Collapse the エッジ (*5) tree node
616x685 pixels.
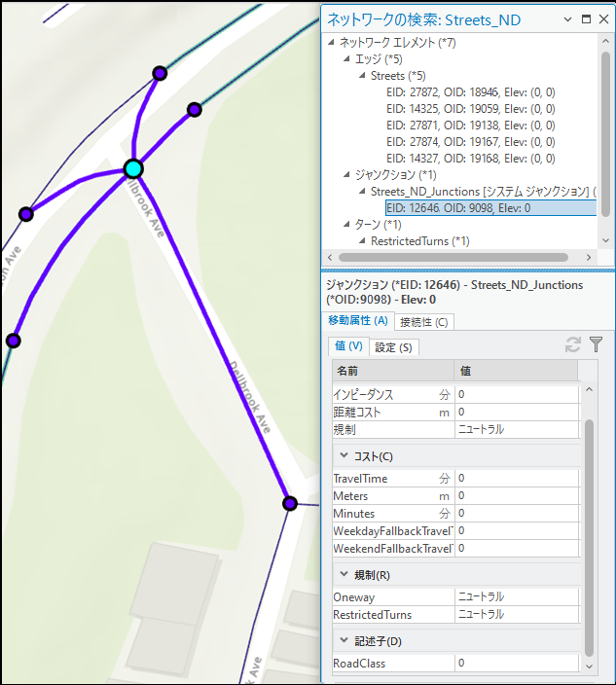[x=346, y=59]
